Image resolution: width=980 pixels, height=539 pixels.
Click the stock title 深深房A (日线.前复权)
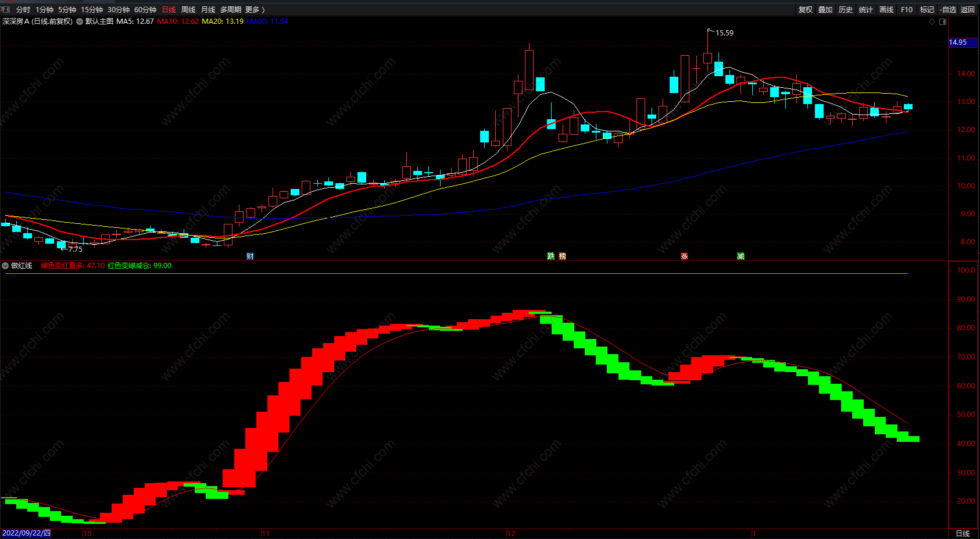point(37,22)
